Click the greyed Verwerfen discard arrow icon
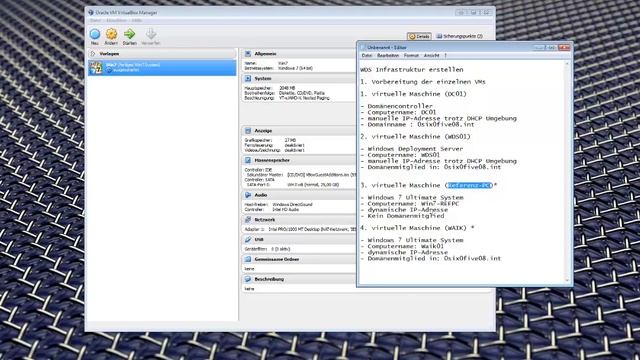 [151, 34]
